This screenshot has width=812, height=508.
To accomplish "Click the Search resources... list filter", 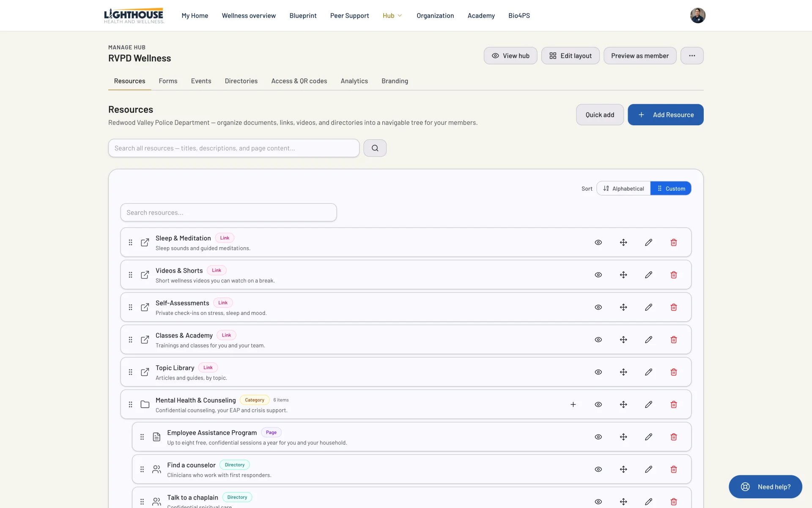I will (228, 213).
